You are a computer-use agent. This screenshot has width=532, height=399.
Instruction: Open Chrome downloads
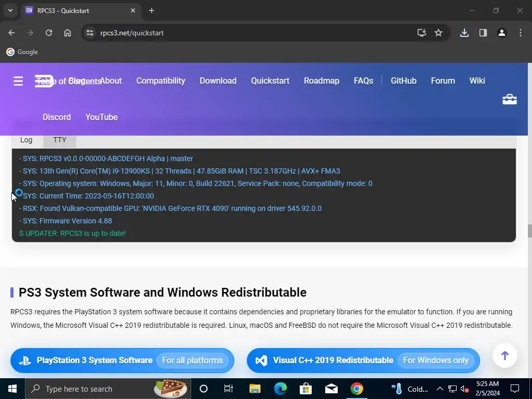[464, 33]
